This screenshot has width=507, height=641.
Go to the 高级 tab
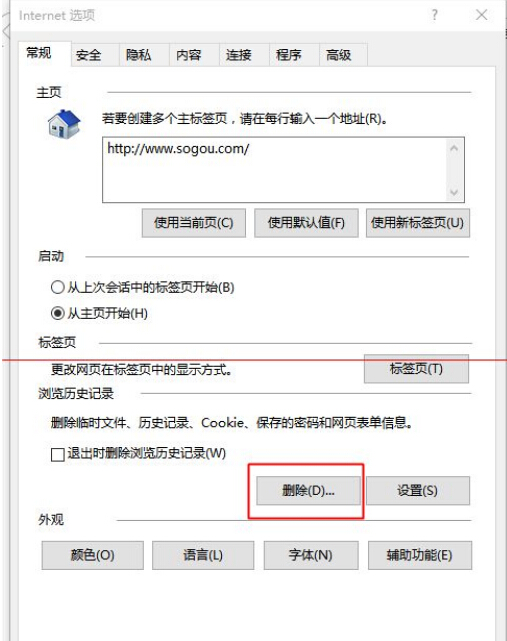point(338,55)
